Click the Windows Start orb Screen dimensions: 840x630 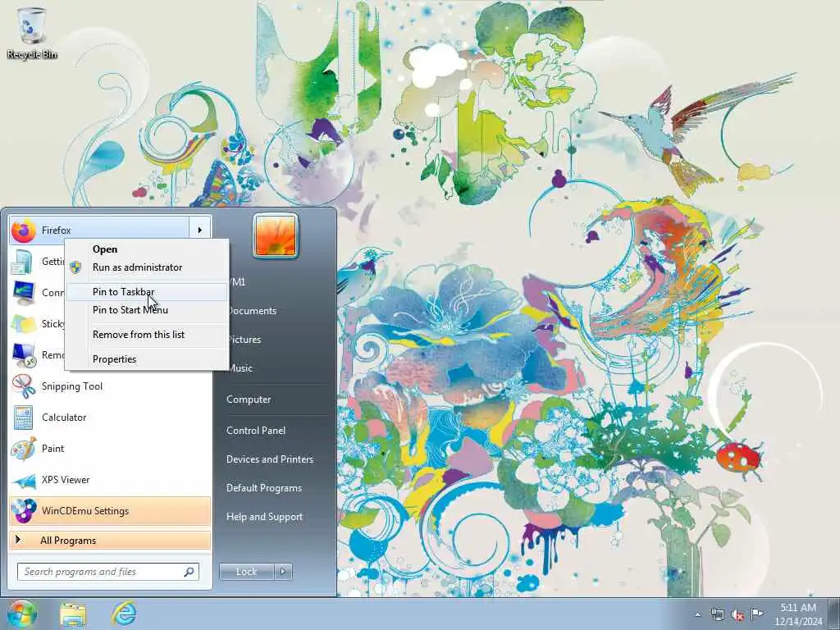tap(22, 614)
